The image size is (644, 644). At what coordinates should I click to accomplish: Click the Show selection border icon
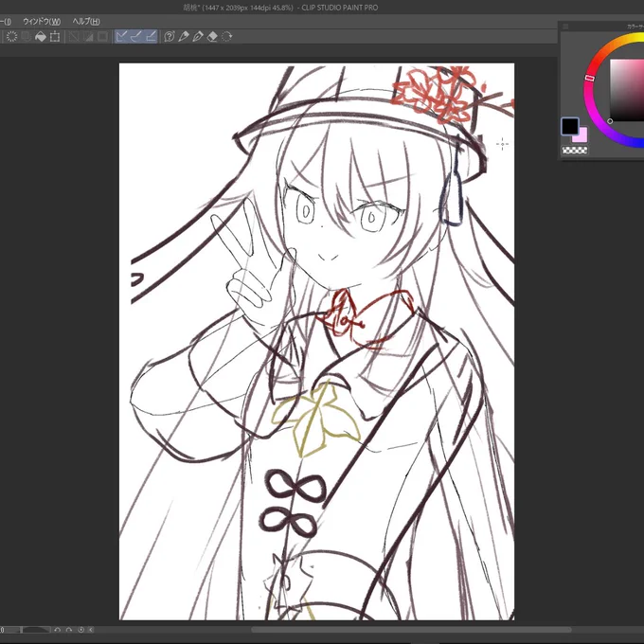click(102, 37)
